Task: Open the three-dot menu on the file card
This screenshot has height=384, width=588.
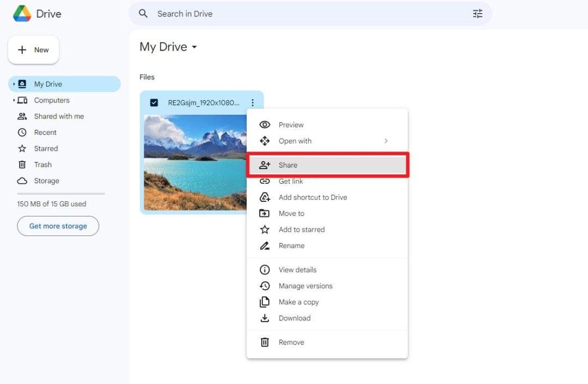Action: 253,103
